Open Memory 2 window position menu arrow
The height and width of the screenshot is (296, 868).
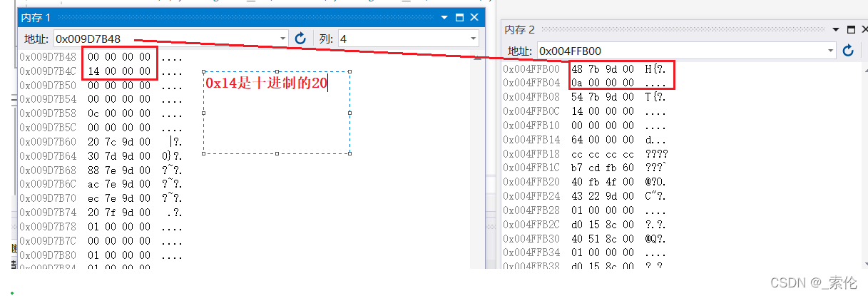(836, 30)
